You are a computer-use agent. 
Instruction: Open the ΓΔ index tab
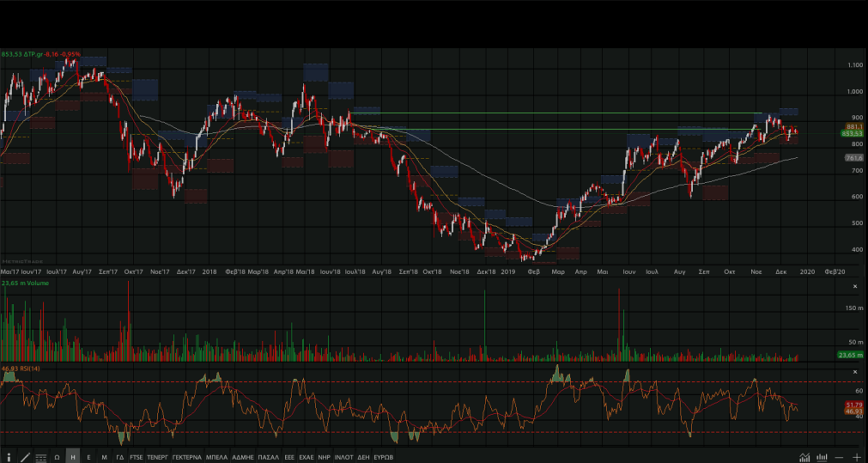click(x=120, y=457)
